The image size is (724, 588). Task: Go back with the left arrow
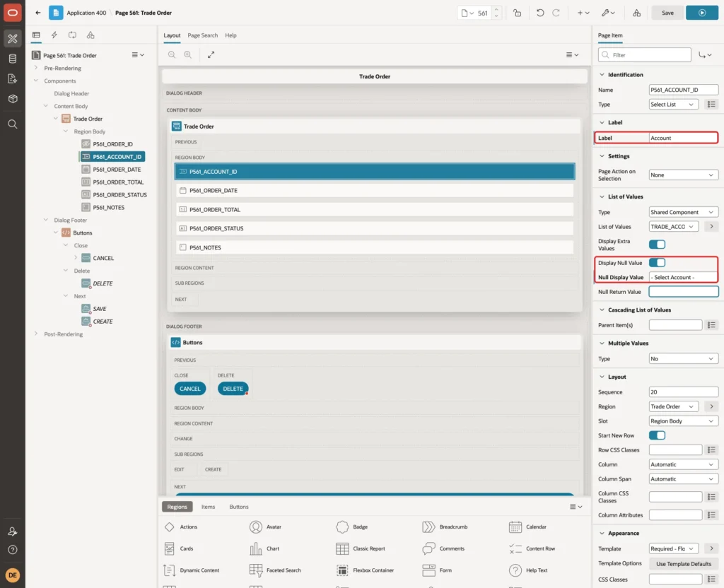[38, 13]
